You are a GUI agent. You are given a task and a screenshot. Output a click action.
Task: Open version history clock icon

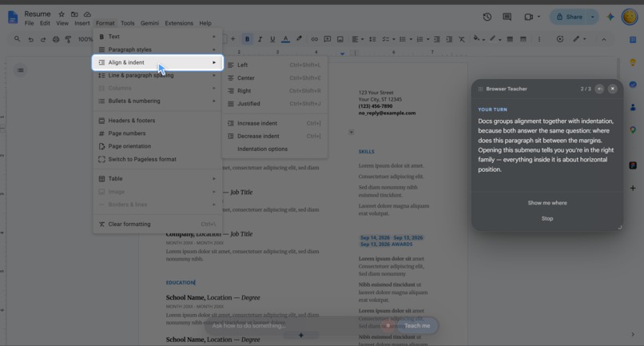point(487,17)
